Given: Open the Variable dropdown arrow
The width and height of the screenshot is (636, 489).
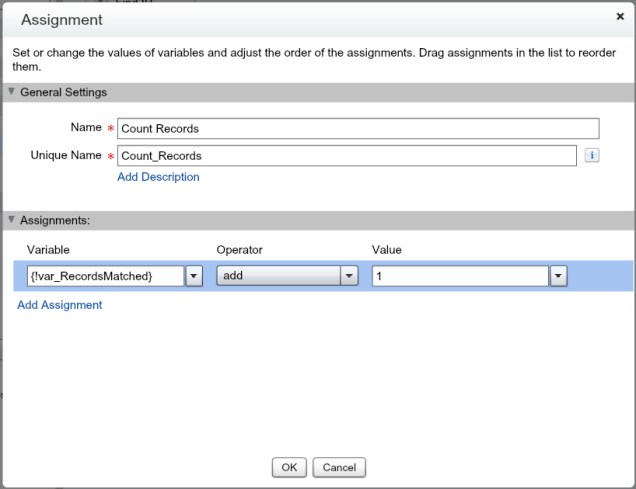Looking at the screenshot, I should (194, 276).
